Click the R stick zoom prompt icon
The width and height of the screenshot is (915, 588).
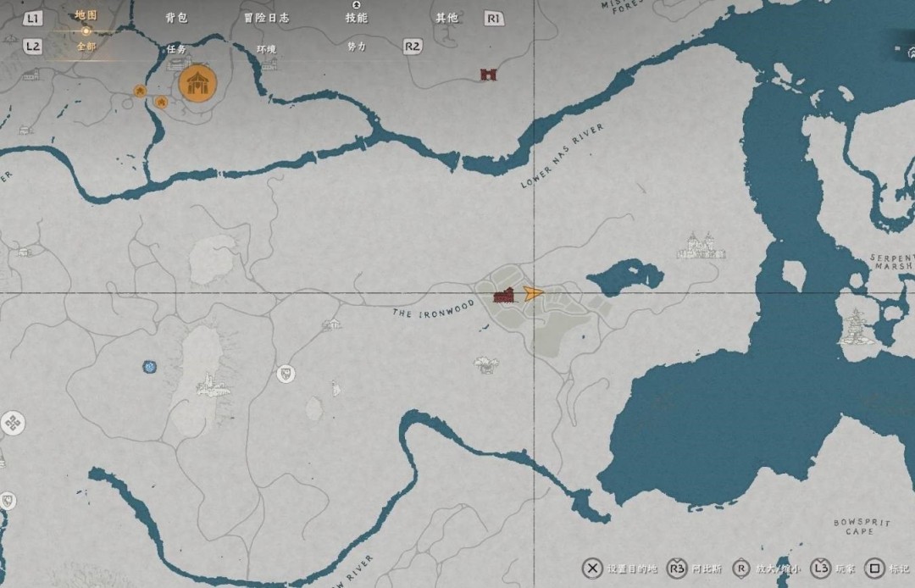tap(741, 568)
